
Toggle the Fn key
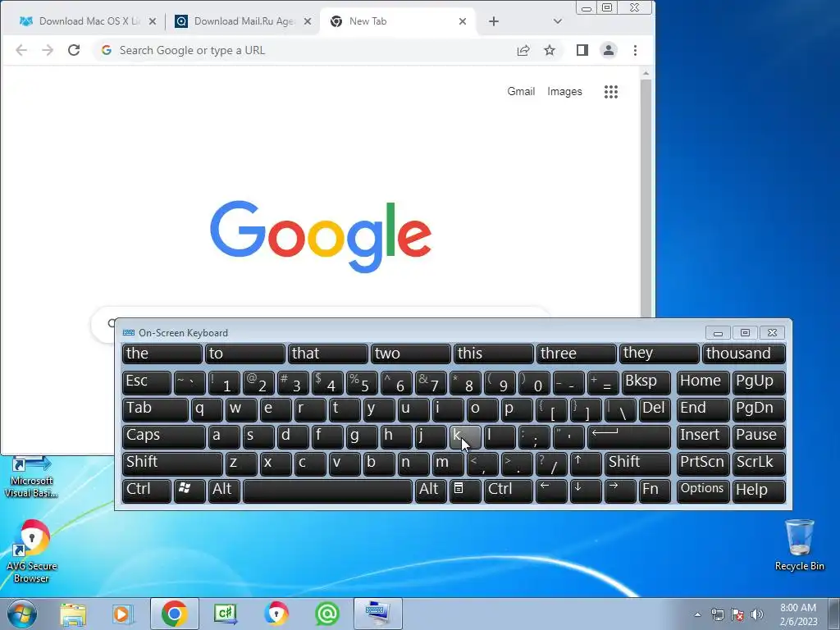[x=655, y=491]
